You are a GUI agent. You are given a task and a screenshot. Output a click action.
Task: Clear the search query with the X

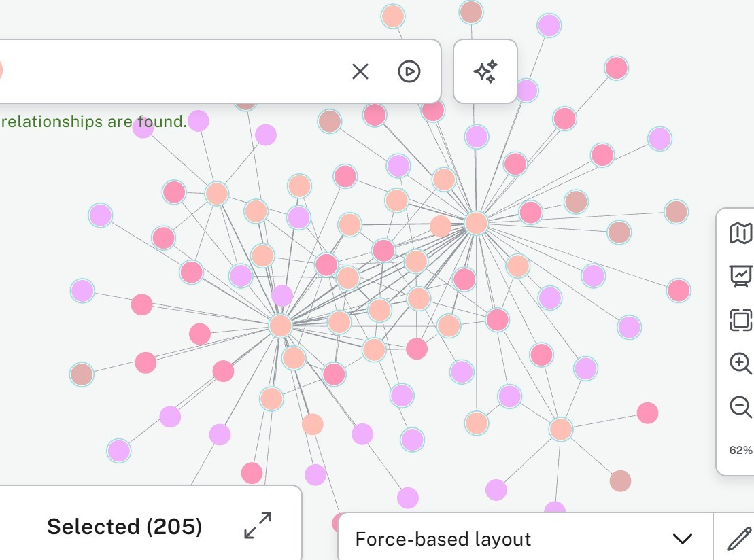pyautogui.click(x=360, y=71)
